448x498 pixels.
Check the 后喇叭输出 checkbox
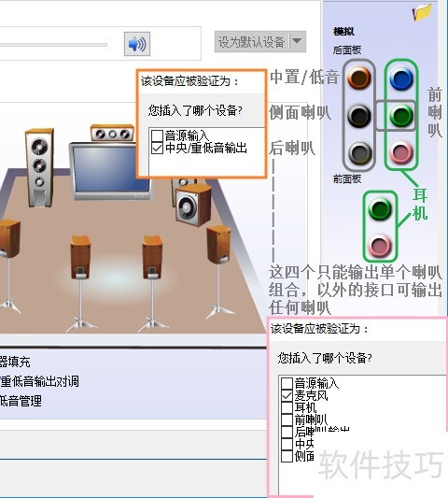287,432
